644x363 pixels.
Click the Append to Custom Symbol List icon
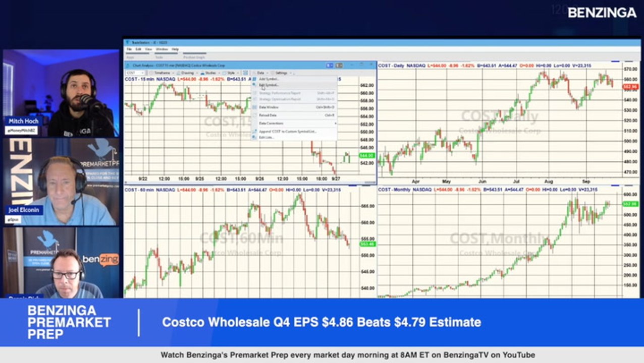(x=254, y=132)
